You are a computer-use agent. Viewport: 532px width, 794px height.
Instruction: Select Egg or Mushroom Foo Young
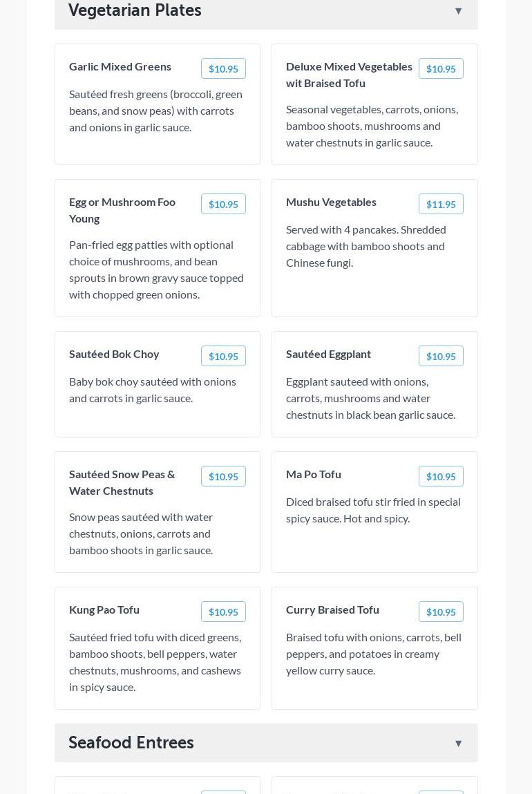pos(122,210)
